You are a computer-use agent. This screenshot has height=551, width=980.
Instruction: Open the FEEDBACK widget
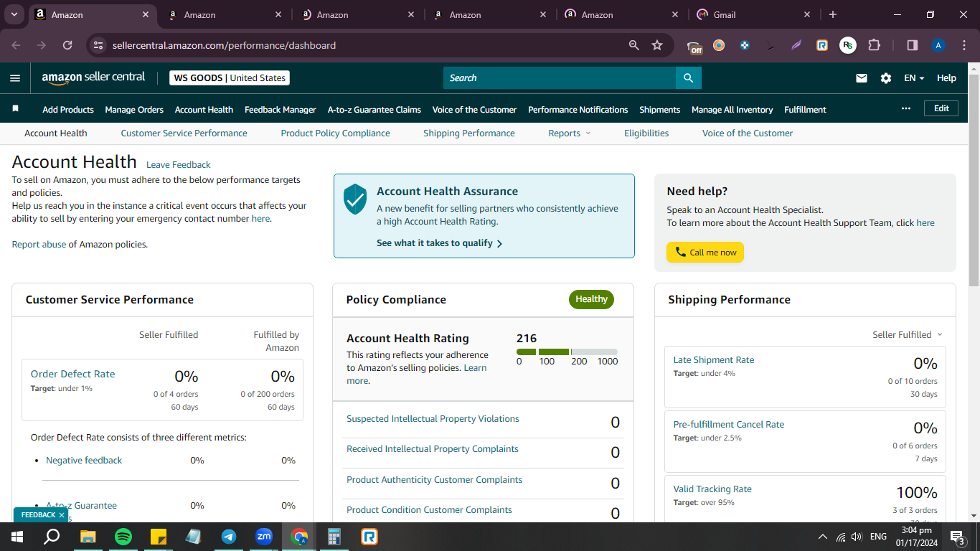click(x=38, y=515)
